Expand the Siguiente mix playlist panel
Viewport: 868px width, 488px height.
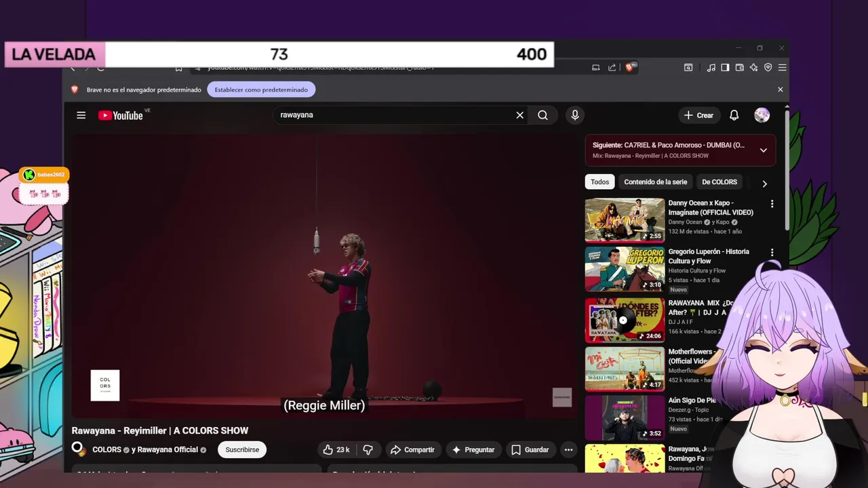[x=764, y=150]
